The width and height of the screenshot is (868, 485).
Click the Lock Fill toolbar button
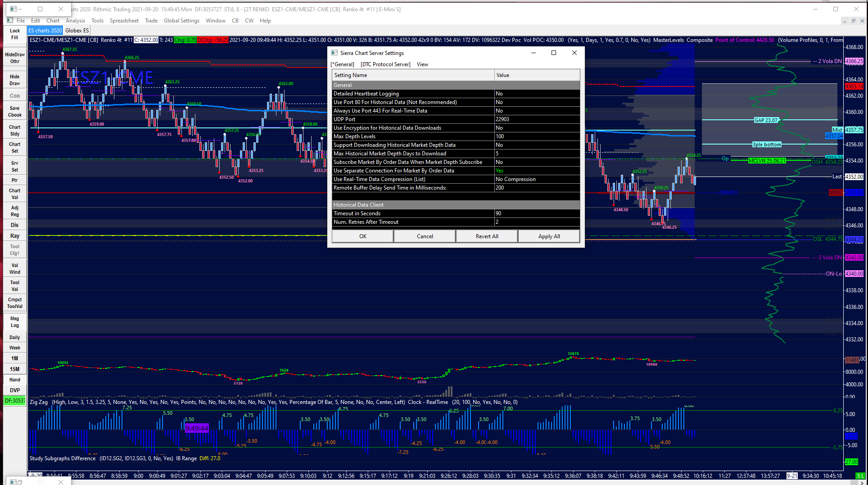(15, 34)
